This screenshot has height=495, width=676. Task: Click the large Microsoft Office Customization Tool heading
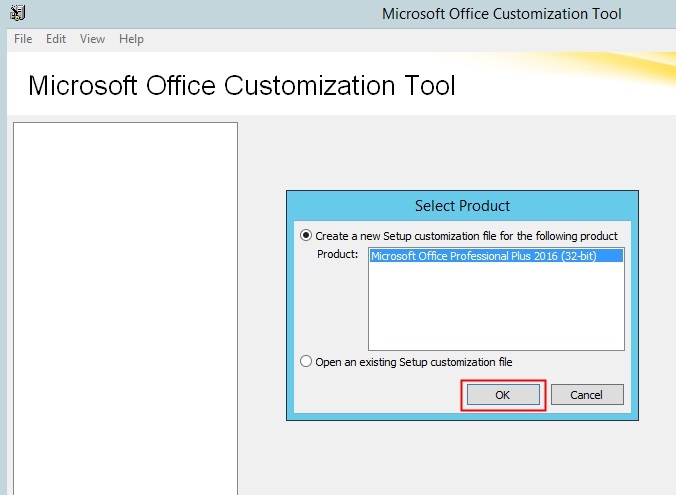242,85
